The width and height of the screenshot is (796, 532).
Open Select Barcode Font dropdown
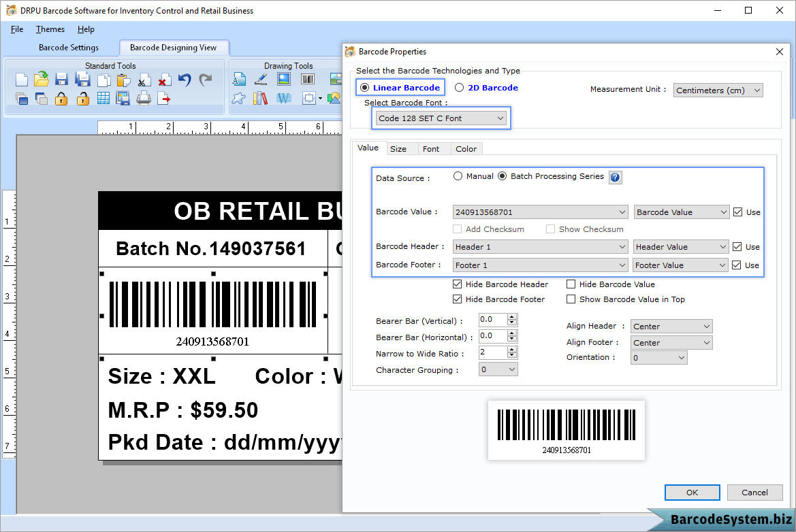pos(441,118)
